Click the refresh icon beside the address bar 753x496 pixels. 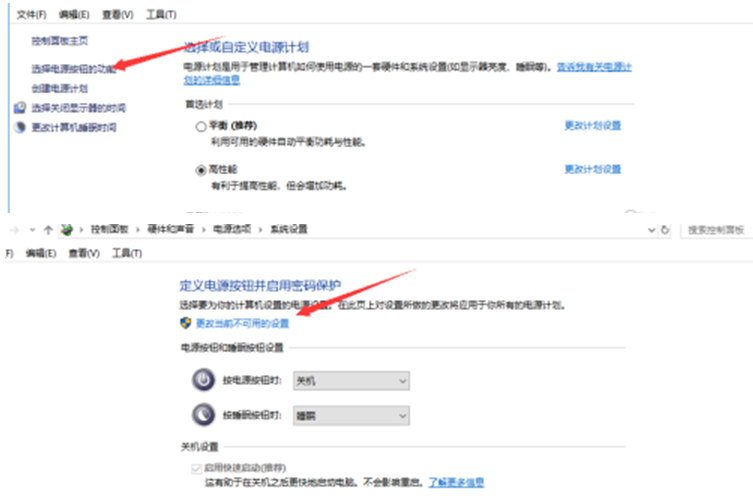(x=664, y=230)
